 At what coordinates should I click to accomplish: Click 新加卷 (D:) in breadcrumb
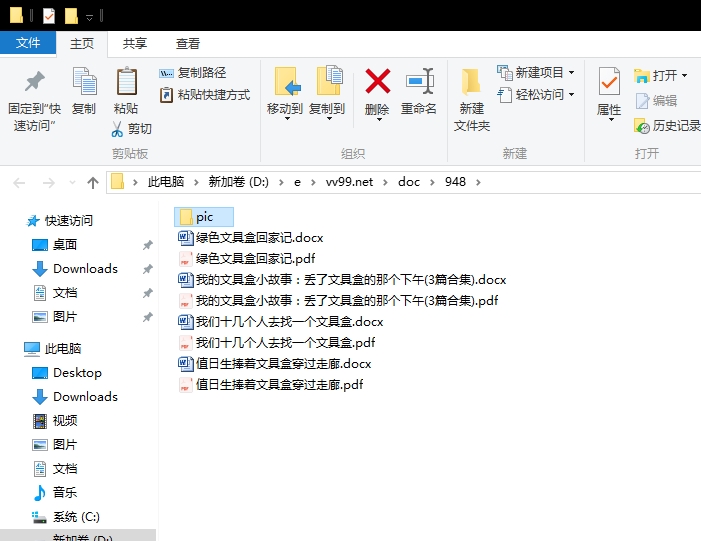click(238, 182)
